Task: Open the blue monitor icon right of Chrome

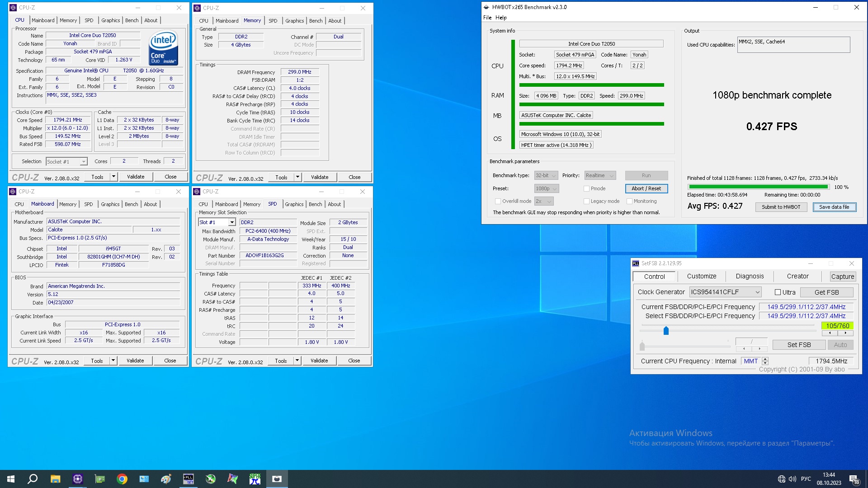Action: tap(144, 479)
